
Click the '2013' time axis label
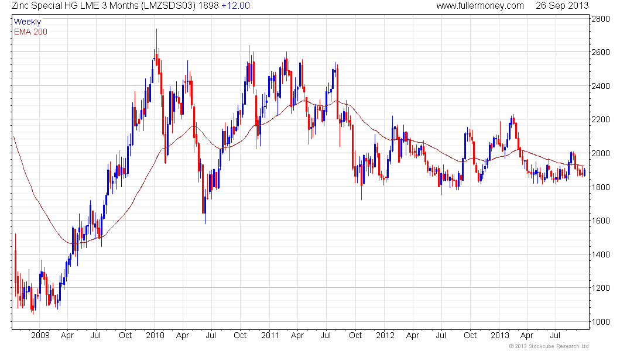[x=500, y=335]
